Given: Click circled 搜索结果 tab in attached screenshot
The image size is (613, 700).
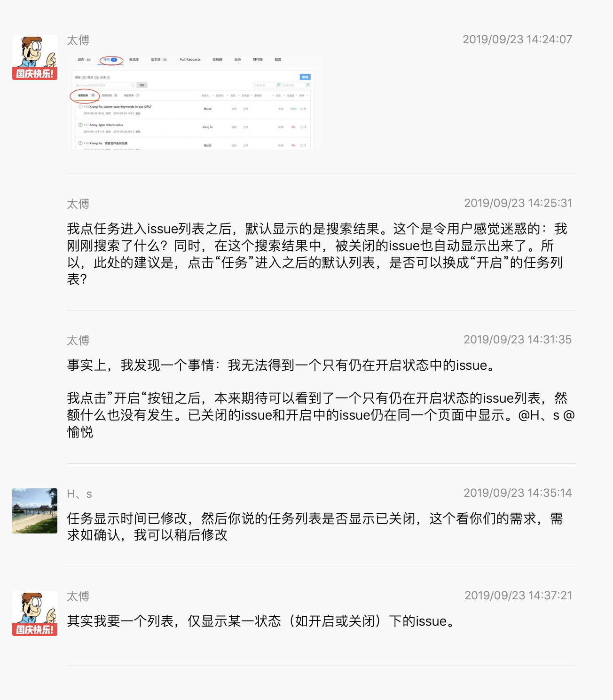Looking at the screenshot, I should click(x=85, y=95).
